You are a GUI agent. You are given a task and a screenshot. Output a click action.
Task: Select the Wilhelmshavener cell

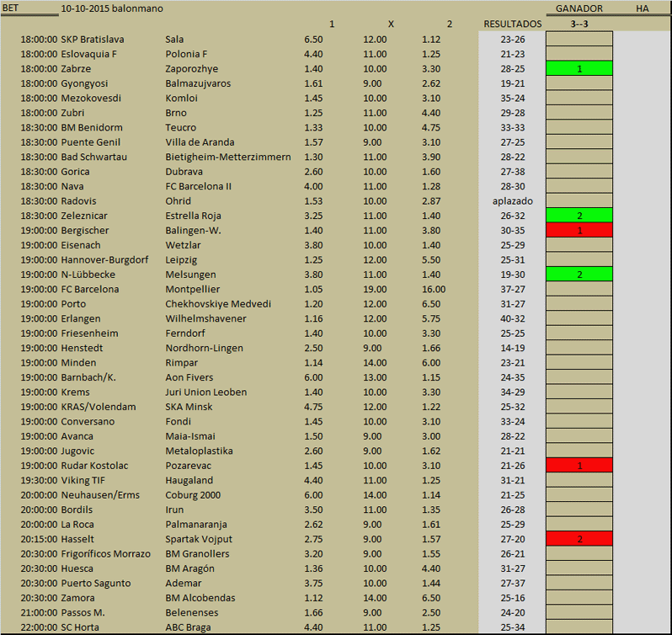click(205, 319)
